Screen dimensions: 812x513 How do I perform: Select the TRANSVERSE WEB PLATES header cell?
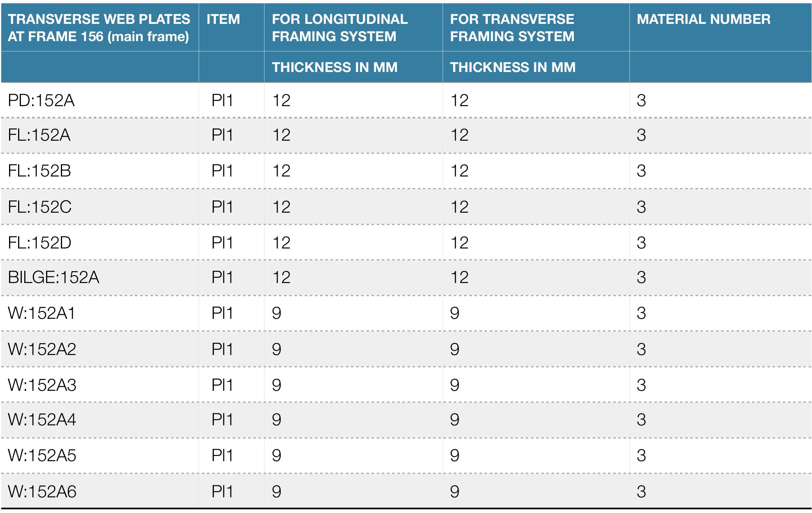click(x=99, y=28)
